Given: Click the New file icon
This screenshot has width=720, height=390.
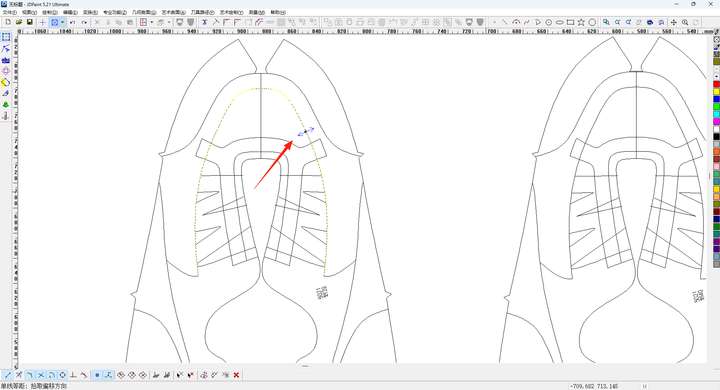Looking at the screenshot, I should (8, 22).
